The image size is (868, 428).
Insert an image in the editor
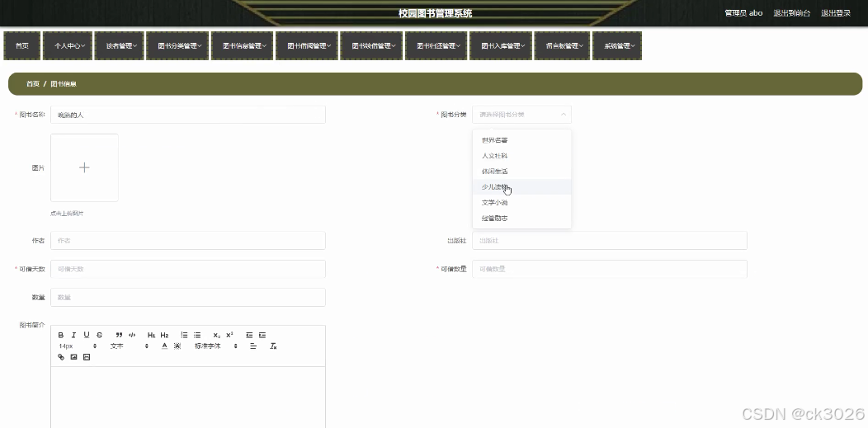[x=73, y=357]
